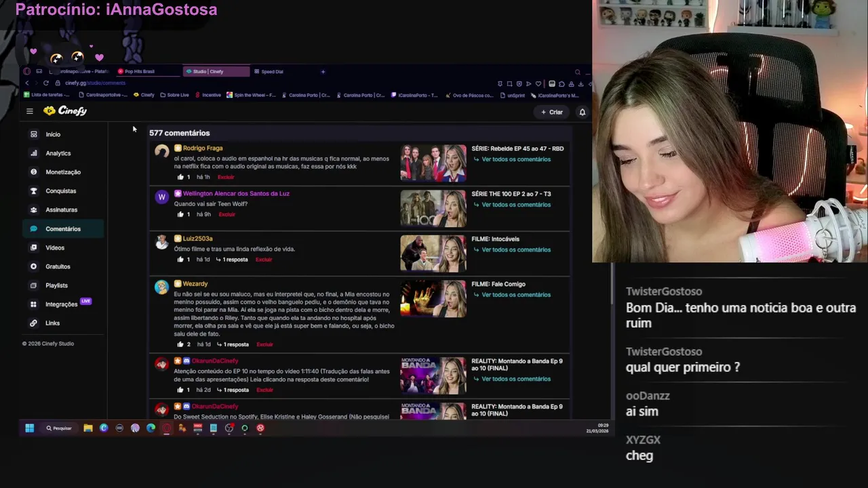Open Opera browser taskbar icon
This screenshot has width=868, height=488.
[x=167, y=428]
